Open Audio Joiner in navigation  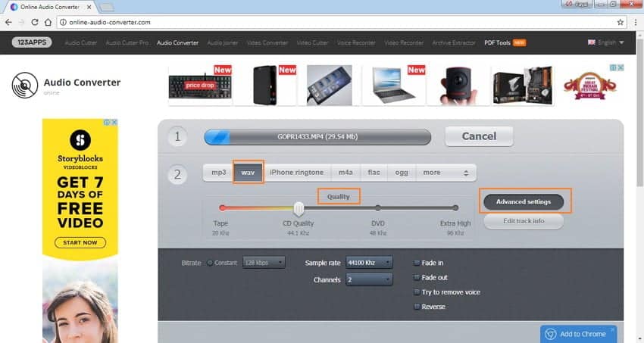coord(223,42)
